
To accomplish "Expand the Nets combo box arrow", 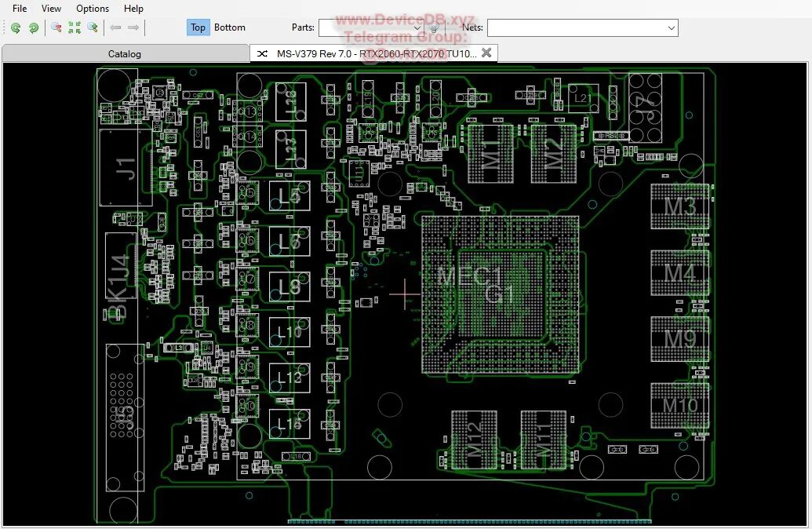I will tap(671, 27).
